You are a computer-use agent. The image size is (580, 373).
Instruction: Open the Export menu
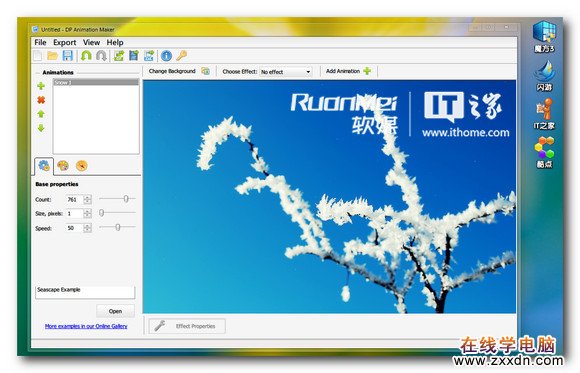point(64,43)
